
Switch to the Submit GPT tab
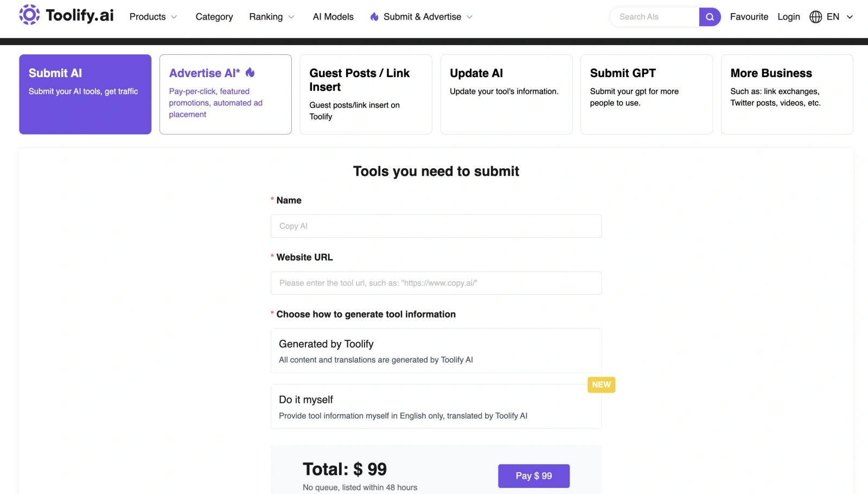pos(646,94)
